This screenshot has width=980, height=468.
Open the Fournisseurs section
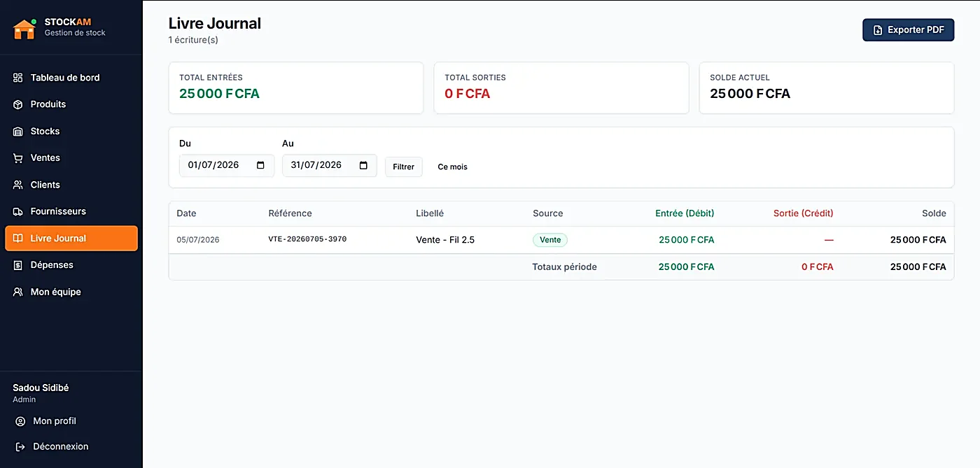pyautogui.click(x=71, y=211)
